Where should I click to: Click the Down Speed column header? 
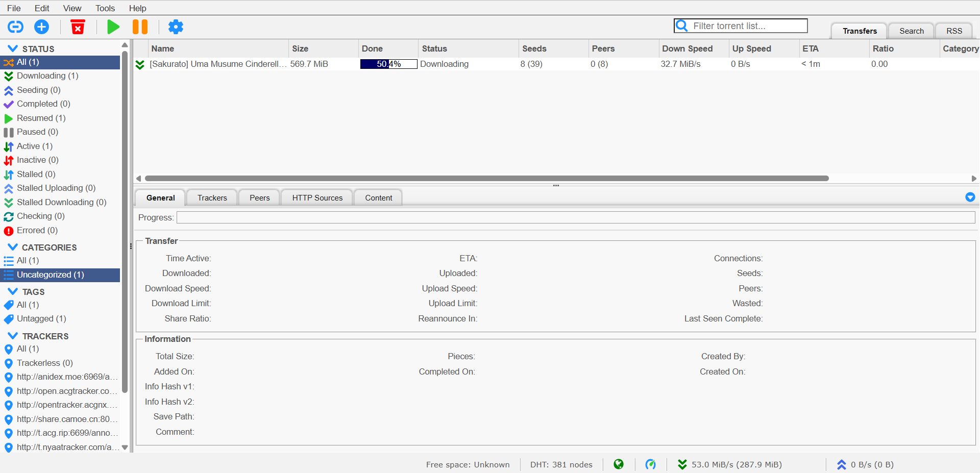[x=687, y=48]
